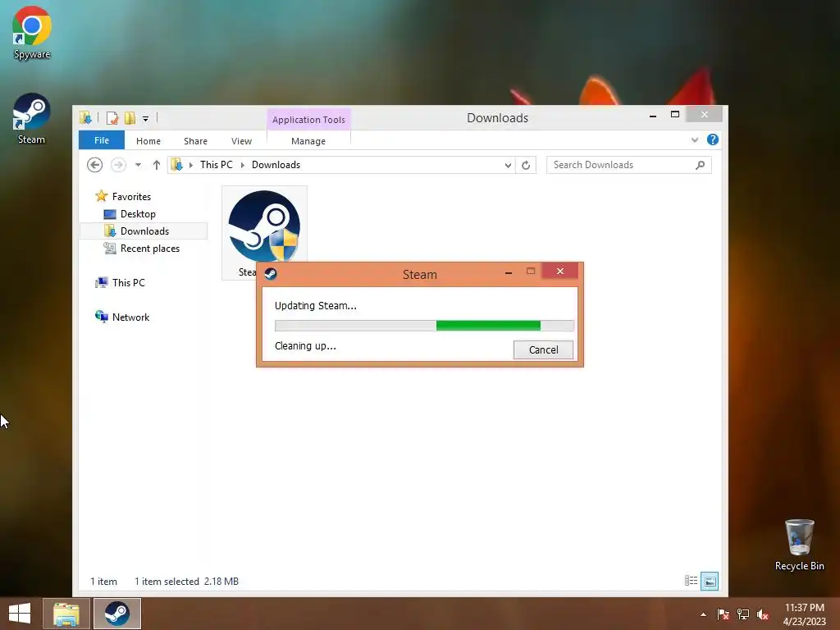Click the New folder icon in quick access toolbar

(130, 118)
